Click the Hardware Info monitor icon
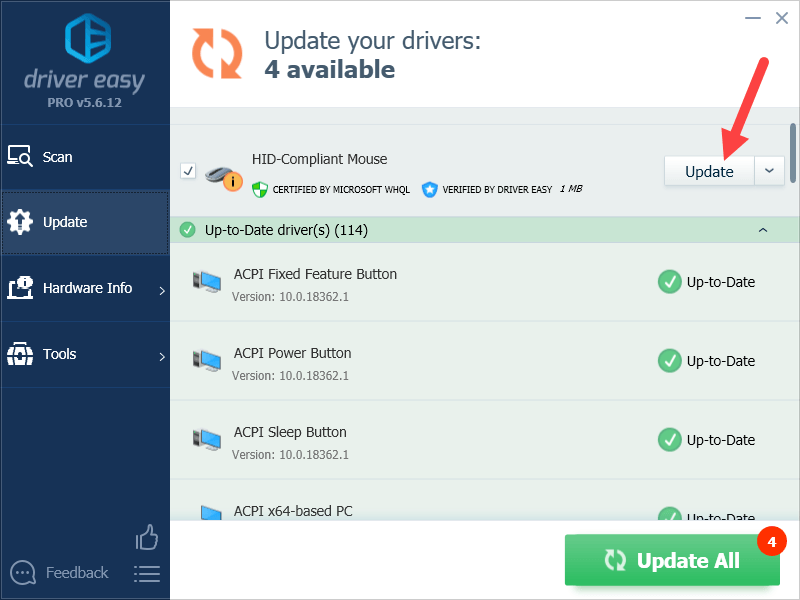The width and height of the screenshot is (800, 600). point(20,288)
